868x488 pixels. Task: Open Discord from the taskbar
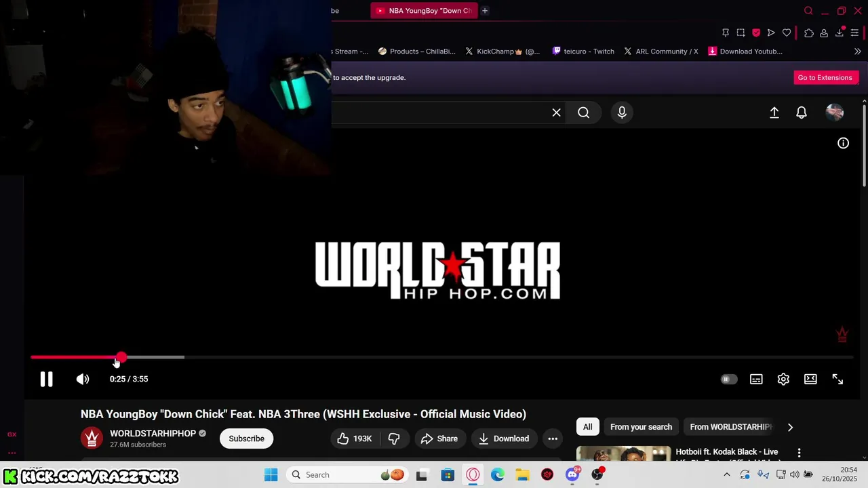pos(572,474)
